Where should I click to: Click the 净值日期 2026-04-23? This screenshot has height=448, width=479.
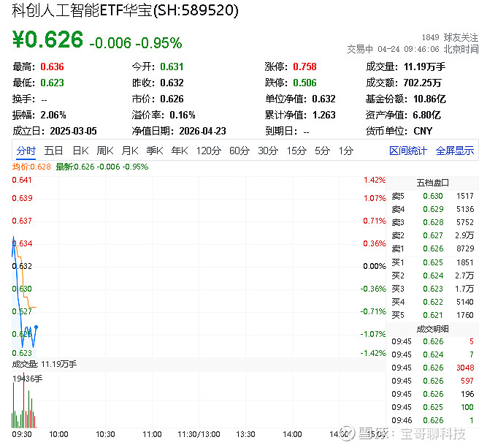(x=202, y=132)
